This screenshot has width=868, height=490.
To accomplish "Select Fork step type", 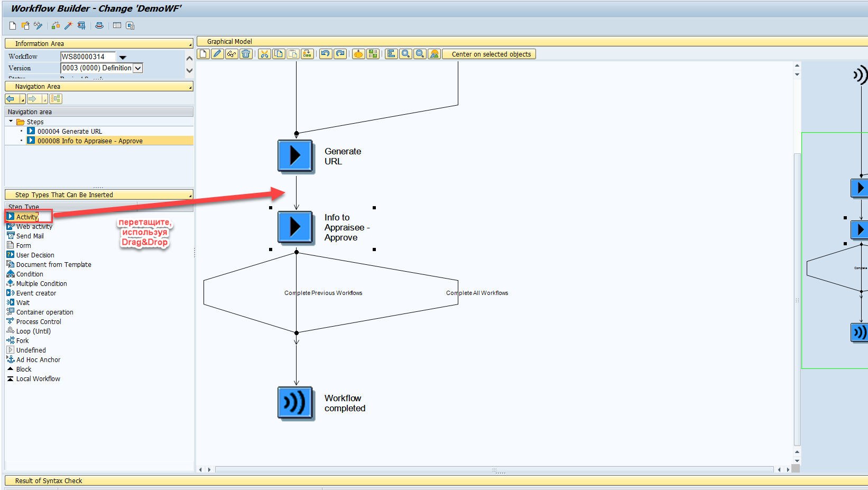I will pyautogui.click(x=22, y=340).
